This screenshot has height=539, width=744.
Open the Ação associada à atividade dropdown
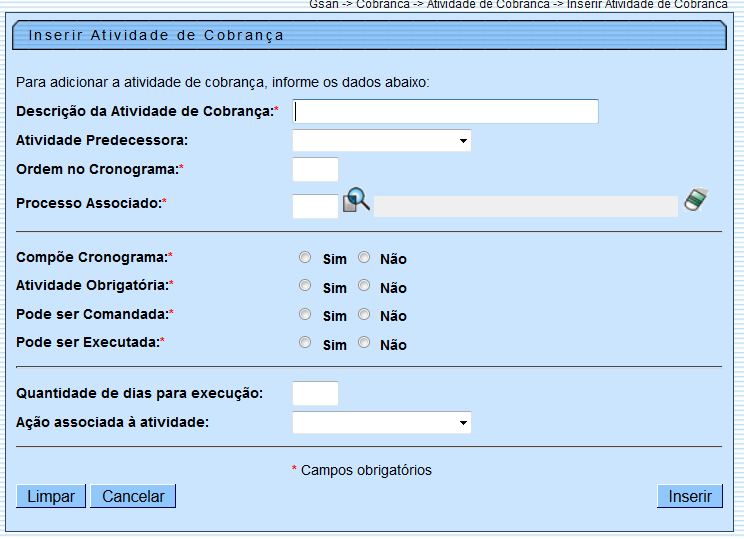[381, 423]
